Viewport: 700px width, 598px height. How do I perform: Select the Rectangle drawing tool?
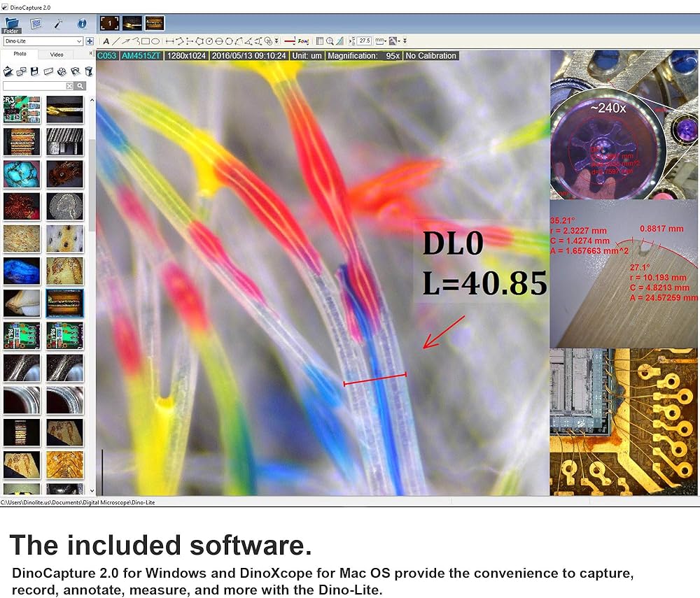coord(146,41)
